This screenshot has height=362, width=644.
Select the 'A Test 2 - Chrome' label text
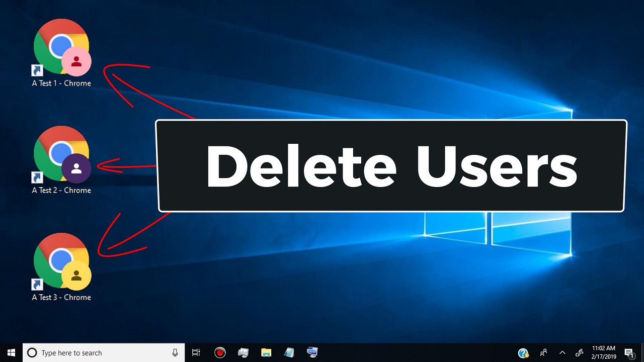(61, 191)
